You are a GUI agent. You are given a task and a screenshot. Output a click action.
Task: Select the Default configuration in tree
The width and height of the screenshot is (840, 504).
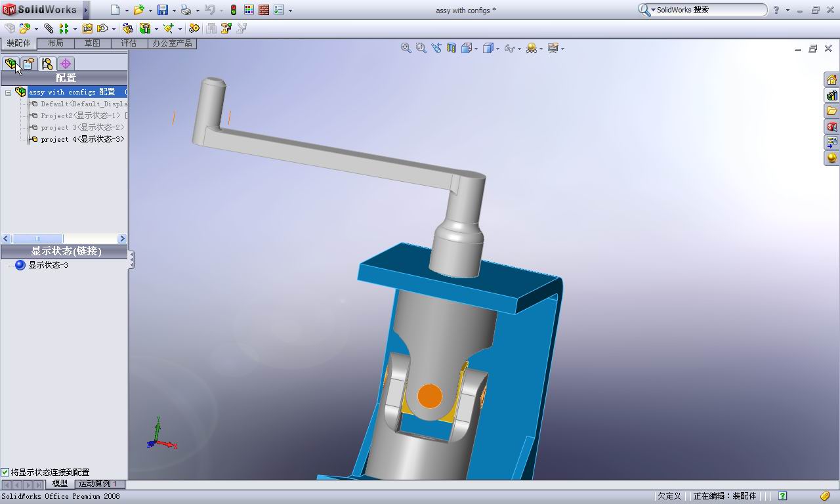(78, 104)
